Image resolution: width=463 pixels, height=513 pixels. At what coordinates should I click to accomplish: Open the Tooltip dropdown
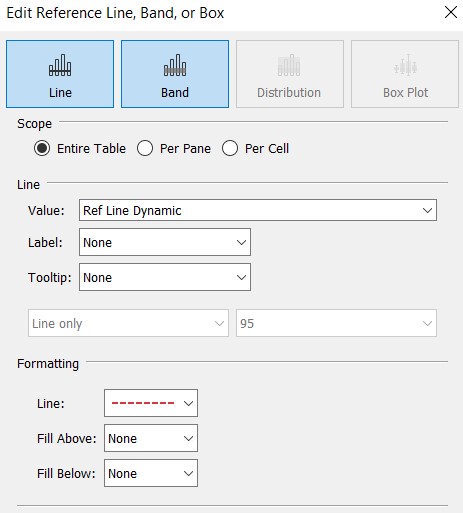pyautogui.click(x=165, y=277)
